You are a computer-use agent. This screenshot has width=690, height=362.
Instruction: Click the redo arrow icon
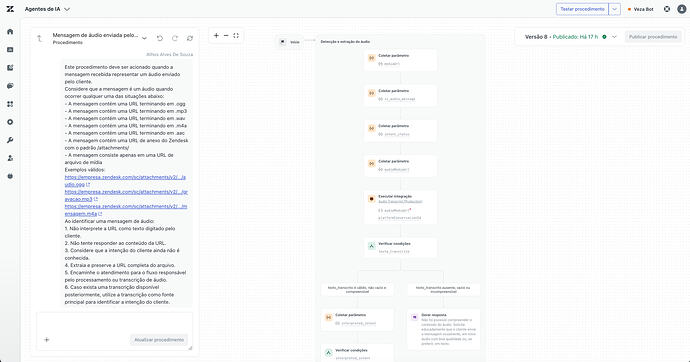tap(175, 38)
